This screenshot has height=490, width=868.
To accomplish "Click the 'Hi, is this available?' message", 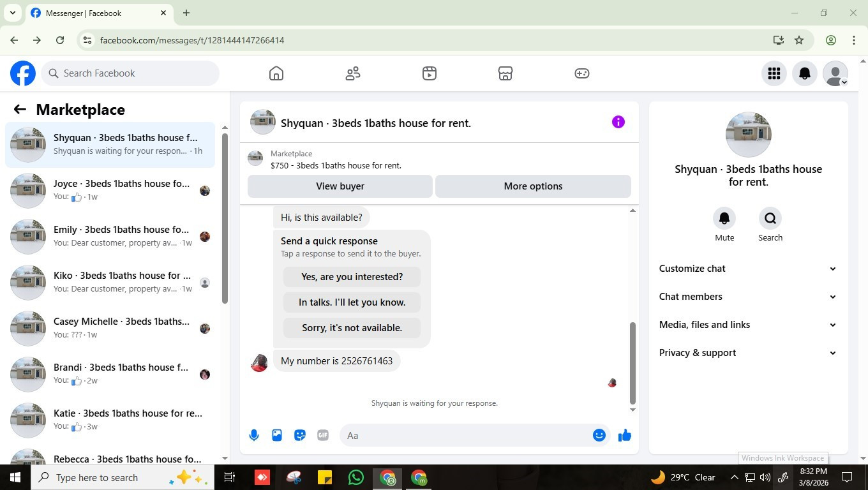I will click(322, 218).
